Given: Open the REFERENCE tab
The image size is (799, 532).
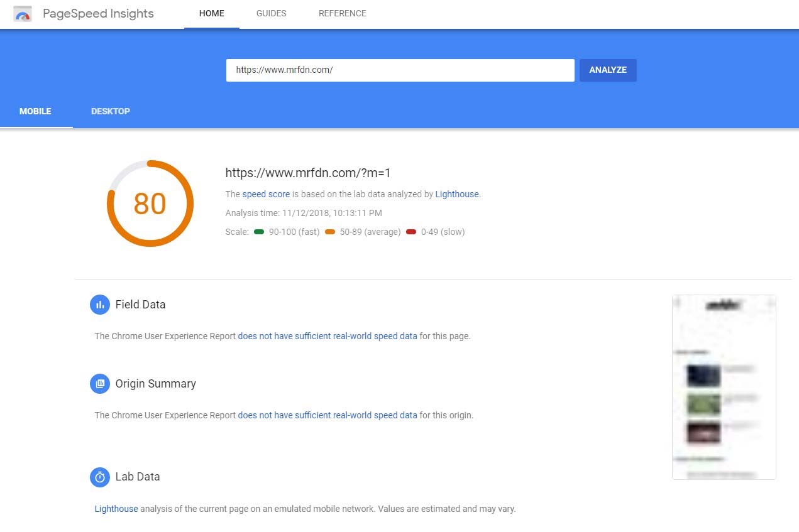Looking at the screenshot, I should 343,14.
